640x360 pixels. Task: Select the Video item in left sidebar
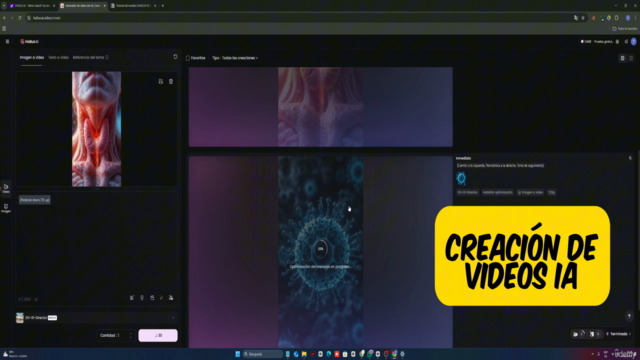point(6,189)
